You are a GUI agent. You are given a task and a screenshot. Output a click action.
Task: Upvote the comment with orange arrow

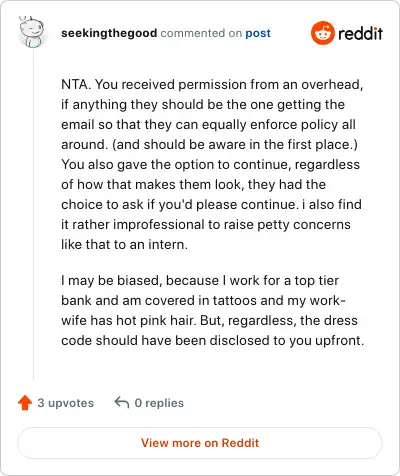click(25, 403)
